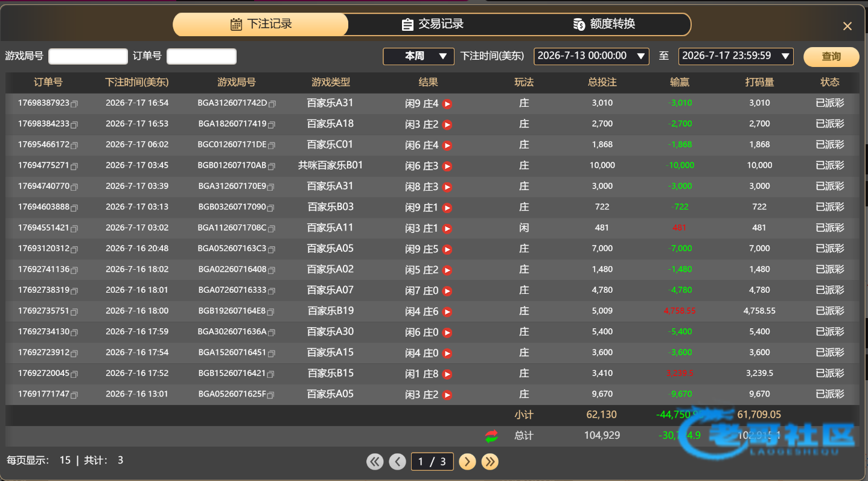Play replay for 百家乐A11 row

tap(447, 229)
